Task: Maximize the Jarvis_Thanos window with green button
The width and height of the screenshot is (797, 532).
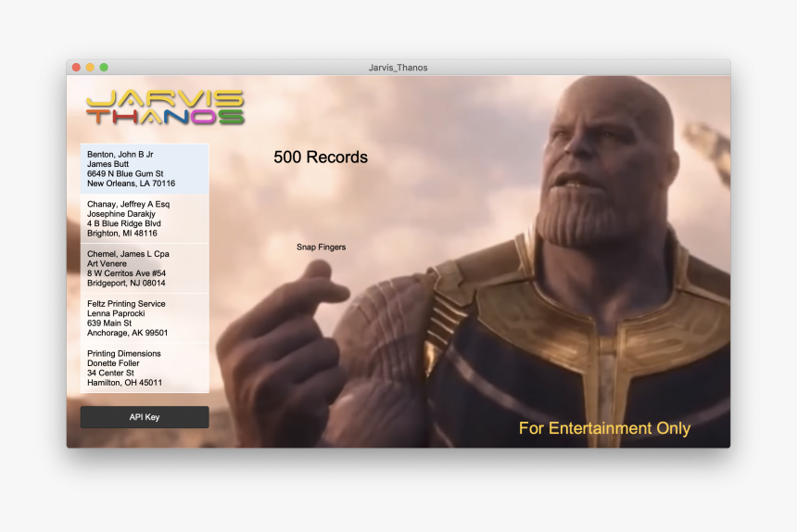Action: pos(104,67)
